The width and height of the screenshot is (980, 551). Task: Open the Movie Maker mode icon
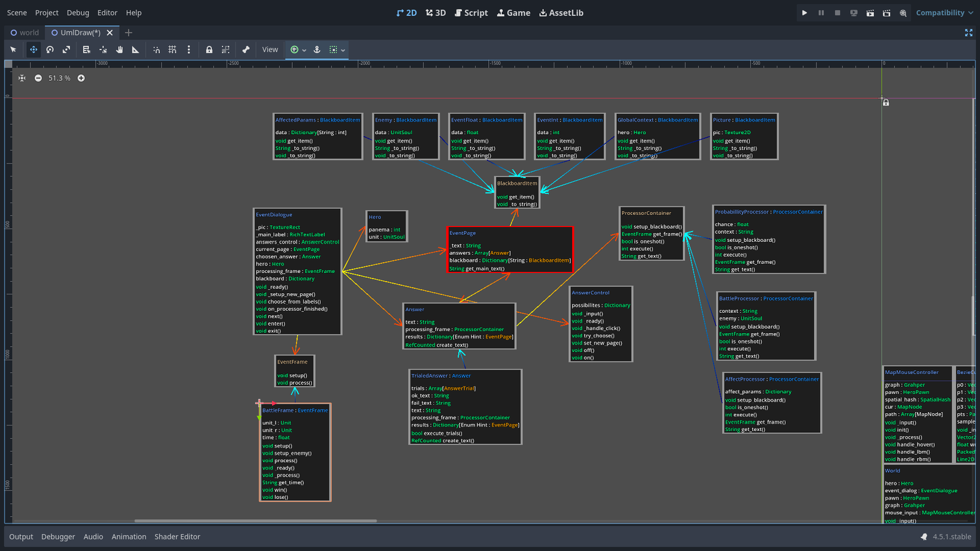(903, 13)
